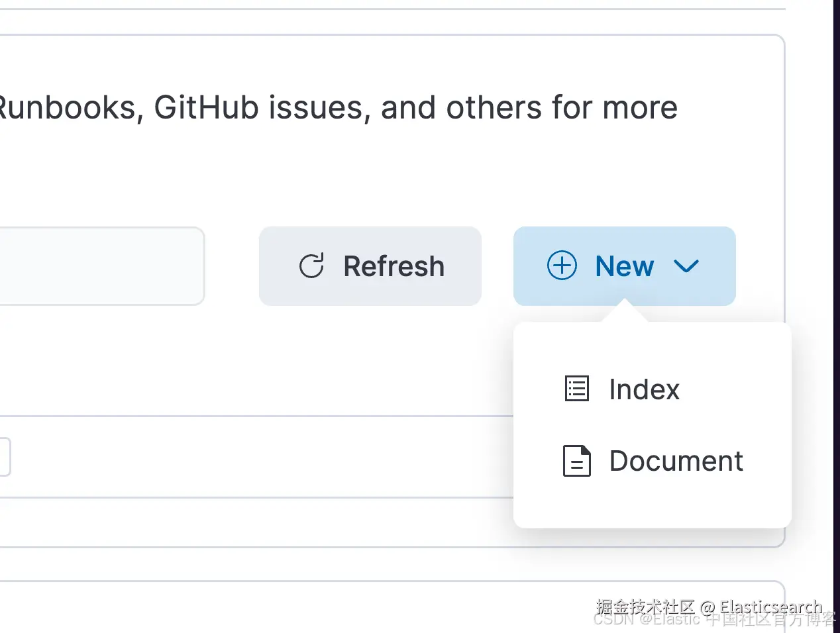Click the circular arrow Refresh icon
The image size is (840, 633).
point(311,266)
